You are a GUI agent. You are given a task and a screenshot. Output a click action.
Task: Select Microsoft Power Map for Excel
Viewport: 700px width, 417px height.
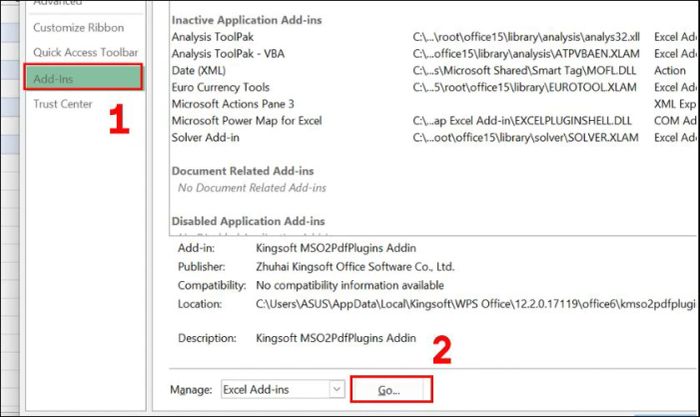[245, 120]
